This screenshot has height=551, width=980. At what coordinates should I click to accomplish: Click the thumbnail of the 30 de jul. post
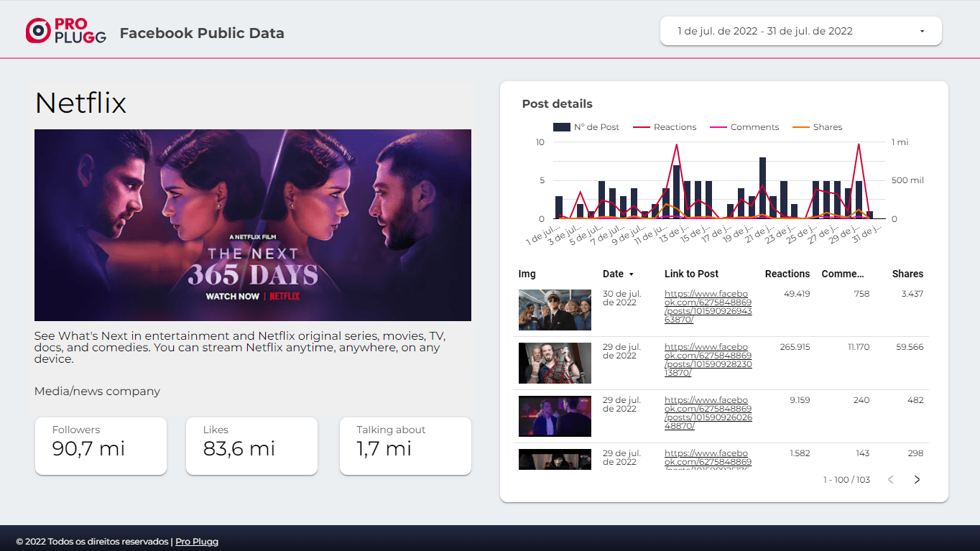click(x=555, y=310)
